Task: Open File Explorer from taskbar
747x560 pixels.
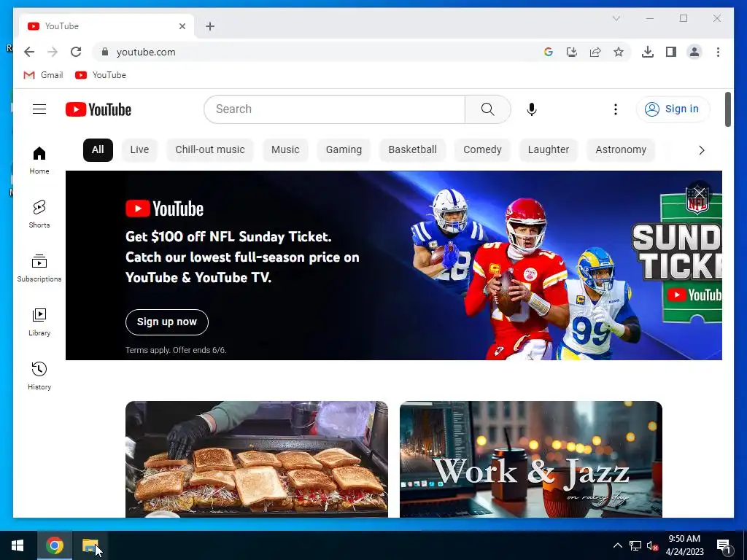Action: (x=90, y=545)
